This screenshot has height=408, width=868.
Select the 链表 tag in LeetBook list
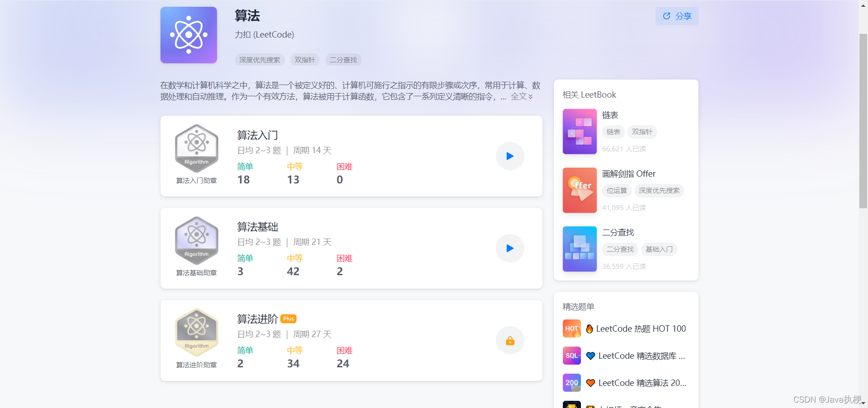613,132
